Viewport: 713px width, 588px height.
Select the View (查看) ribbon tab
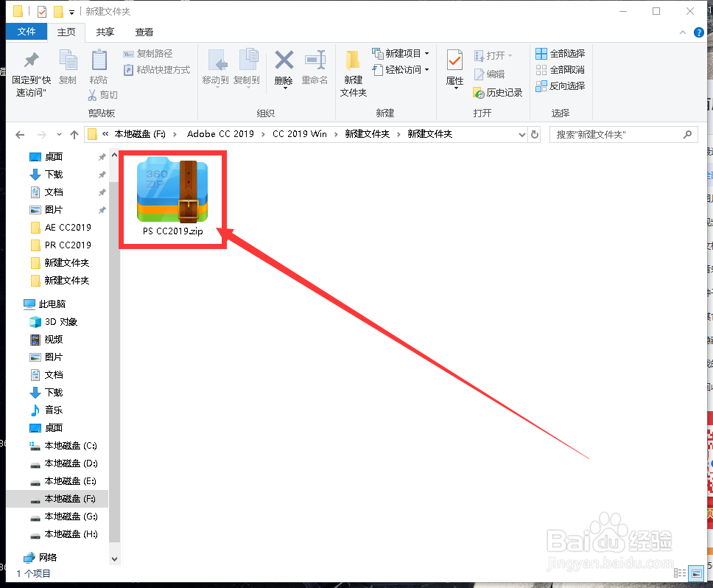tap(144, 32)
